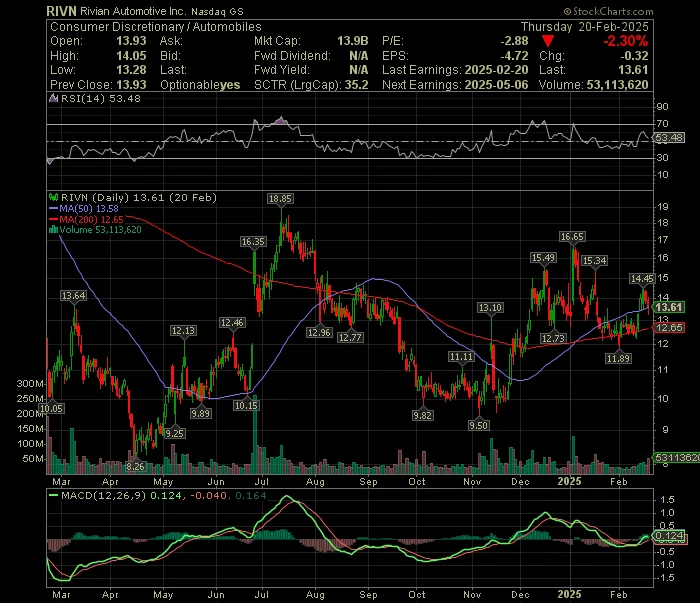Click the Volume 53,113,620 header value
This screenshot has width=700, height=603.
[617, 85]
